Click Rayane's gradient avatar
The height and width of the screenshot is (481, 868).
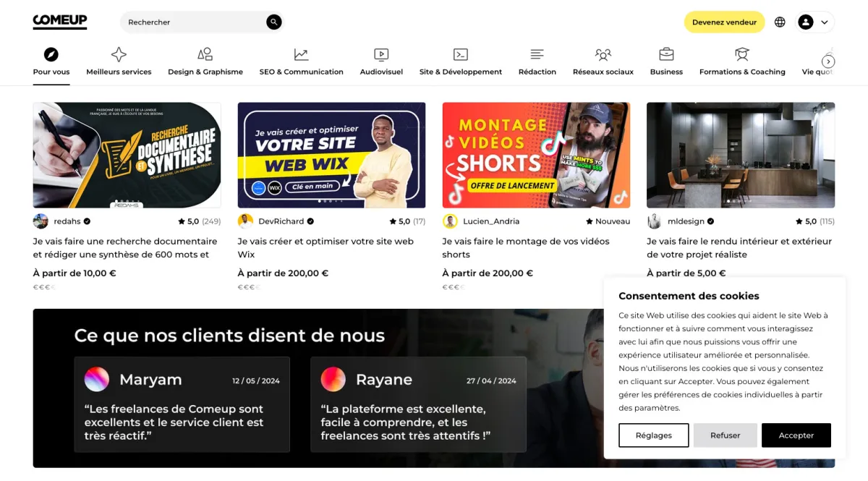tap(333, 379)
